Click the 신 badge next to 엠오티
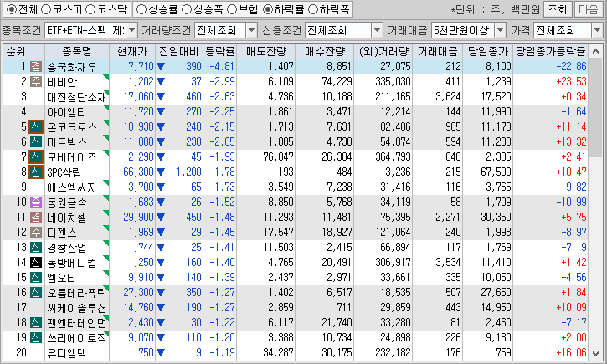607x364 pixels. coord(36,277)
